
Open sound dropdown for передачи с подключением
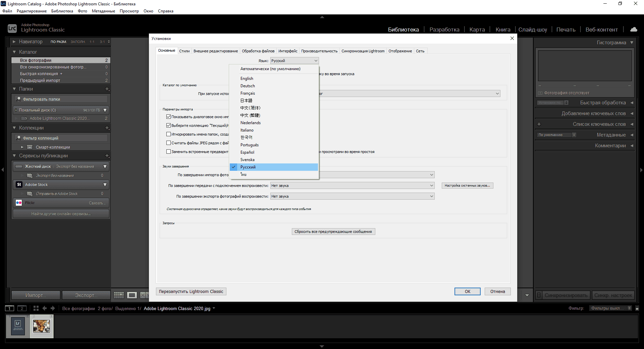click(352, 186)
